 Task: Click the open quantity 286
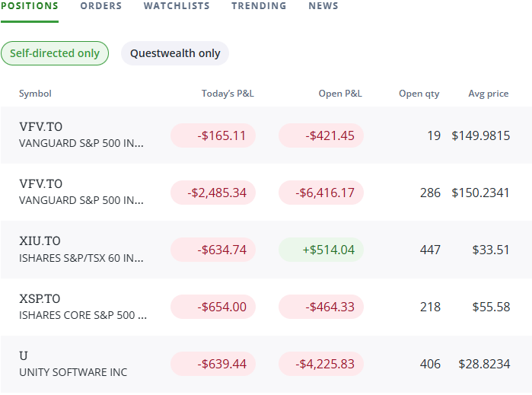coord(430,193)
